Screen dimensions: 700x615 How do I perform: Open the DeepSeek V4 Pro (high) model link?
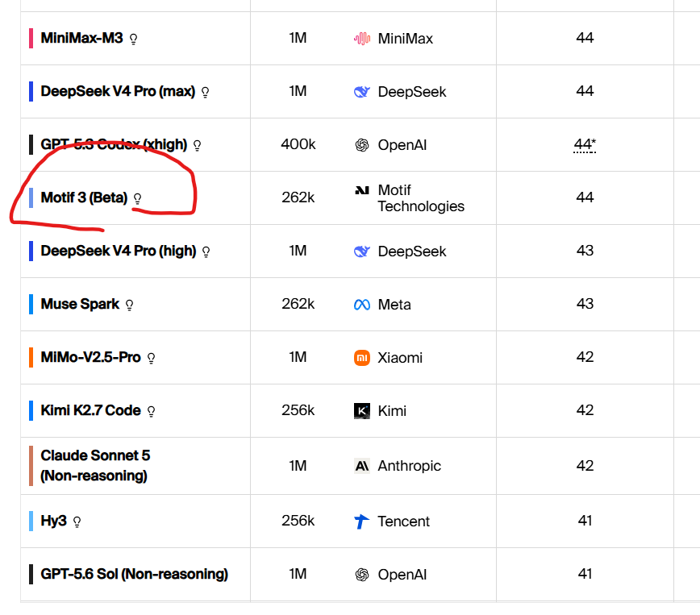click(x=119, y=251)
